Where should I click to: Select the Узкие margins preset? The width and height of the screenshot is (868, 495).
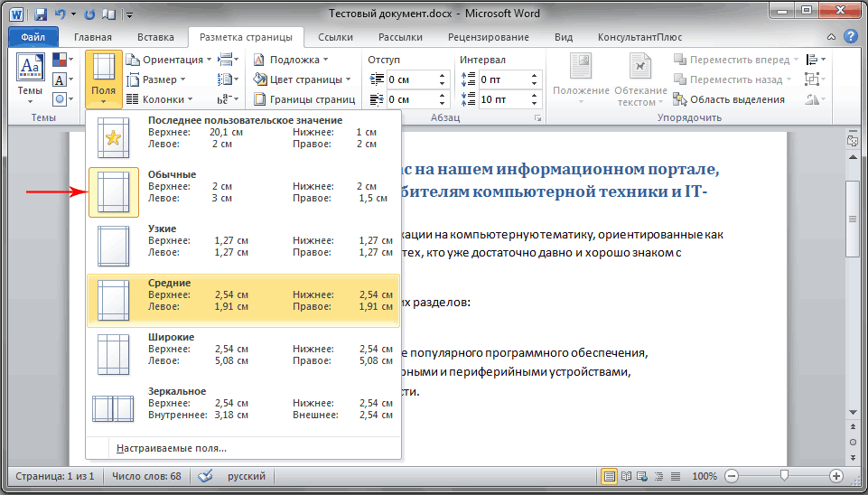[x=244, y=246]
